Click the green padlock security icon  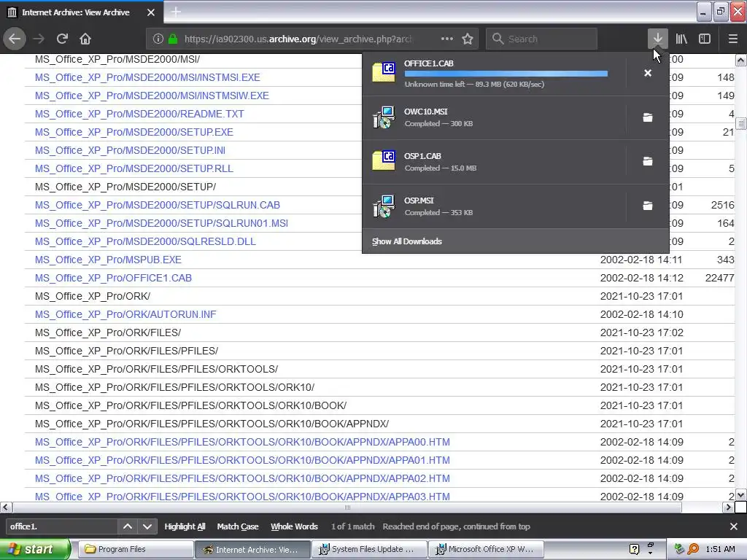[173, 39]
